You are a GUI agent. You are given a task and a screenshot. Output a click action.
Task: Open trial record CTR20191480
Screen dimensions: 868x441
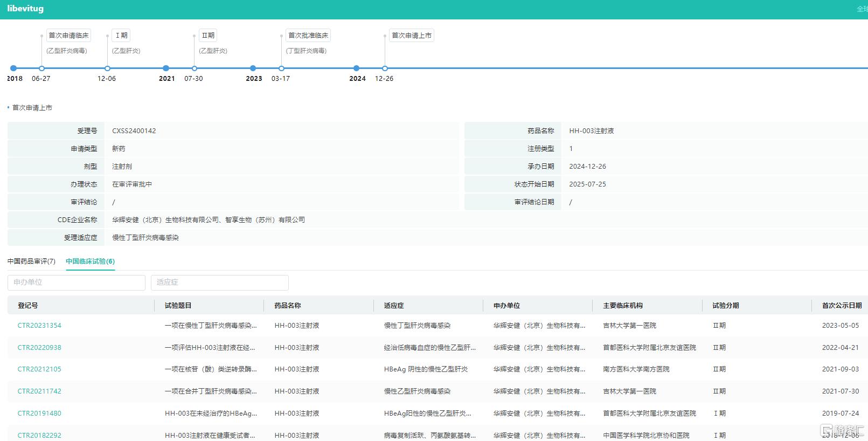click(x=39, y=414)
